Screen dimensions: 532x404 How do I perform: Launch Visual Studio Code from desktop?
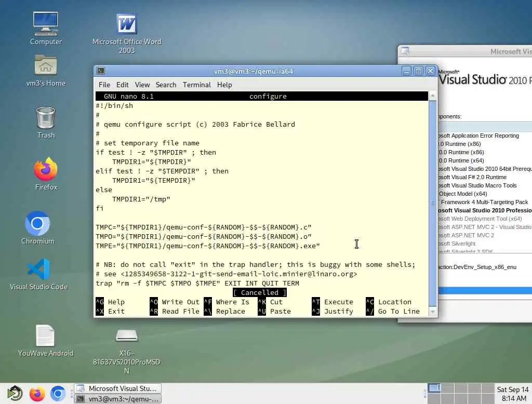click(x=38, y=274)
